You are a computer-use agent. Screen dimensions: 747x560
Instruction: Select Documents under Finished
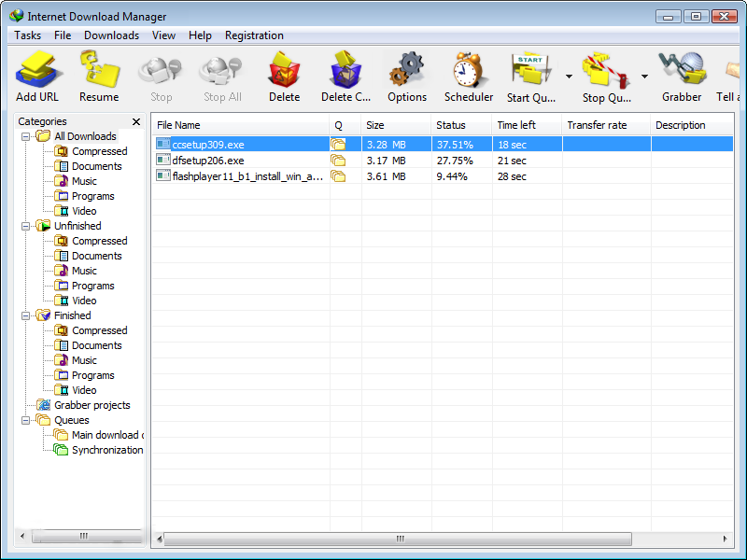click(x=97, y=345)
